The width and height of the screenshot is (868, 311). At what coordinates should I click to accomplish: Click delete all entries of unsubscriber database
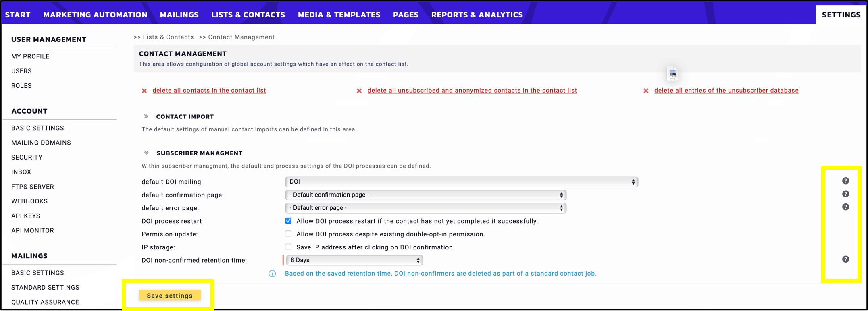pyautogui.click(x=726, y=91)
